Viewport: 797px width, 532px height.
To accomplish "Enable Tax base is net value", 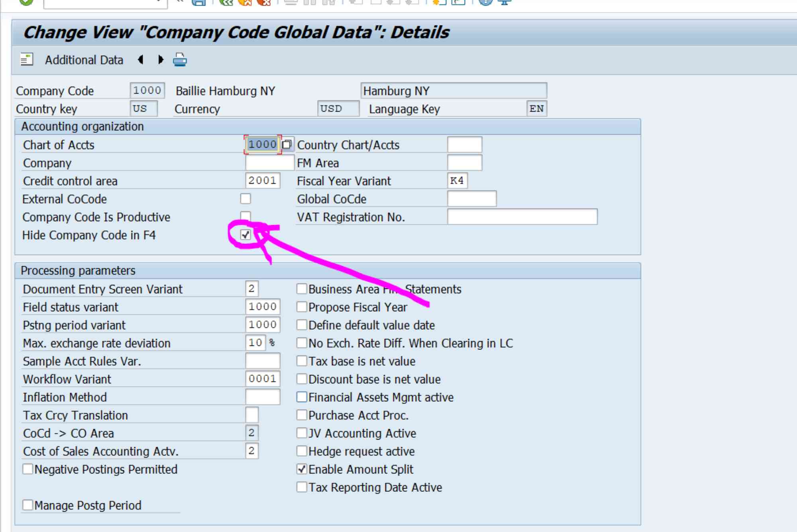I will coord(302,361).
